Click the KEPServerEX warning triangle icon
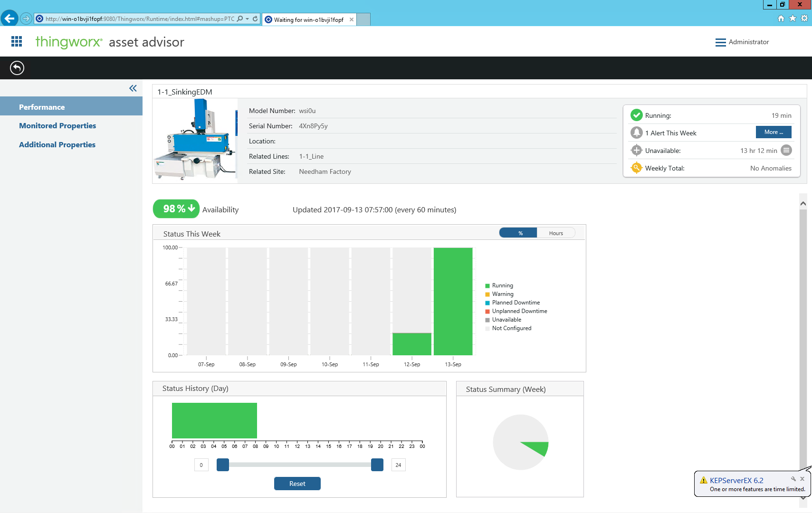812x513 pixels. point(704,480)
